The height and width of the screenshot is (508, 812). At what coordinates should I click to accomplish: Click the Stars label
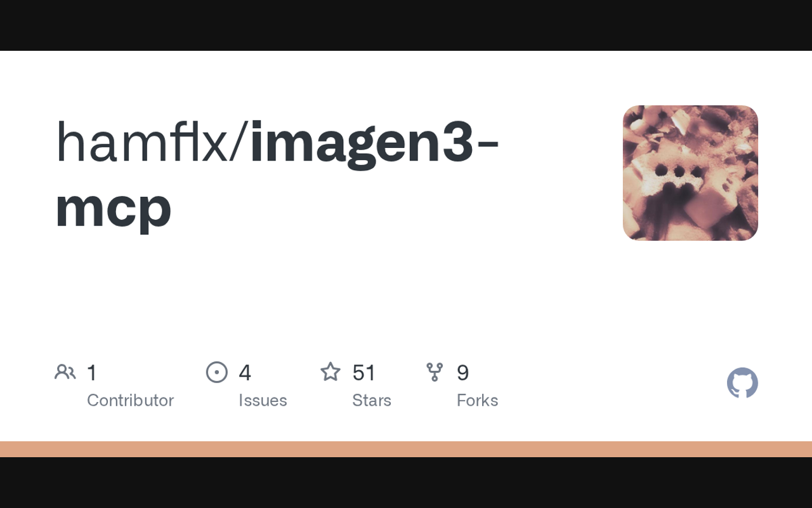(x=372, y=401)
